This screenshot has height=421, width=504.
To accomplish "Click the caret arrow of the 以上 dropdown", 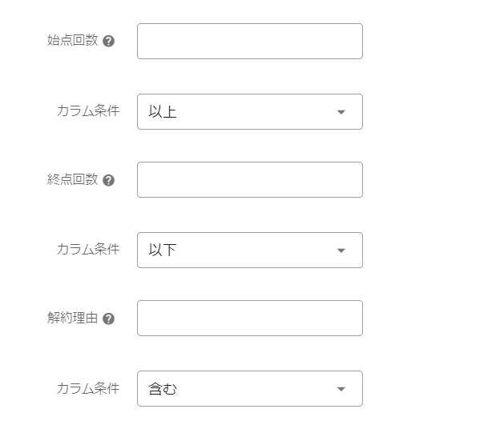I will [x=341, y=112].
